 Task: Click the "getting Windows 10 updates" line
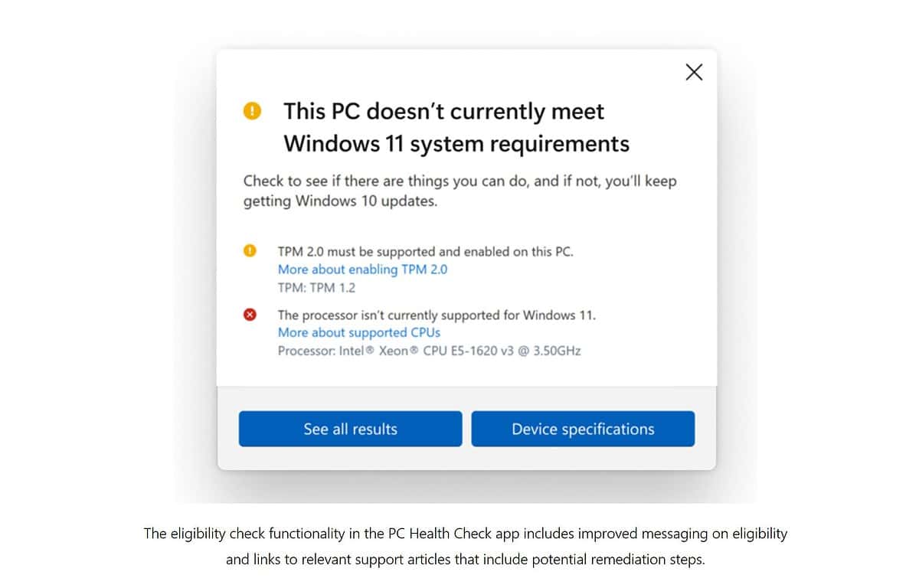(x=340, y=201)
